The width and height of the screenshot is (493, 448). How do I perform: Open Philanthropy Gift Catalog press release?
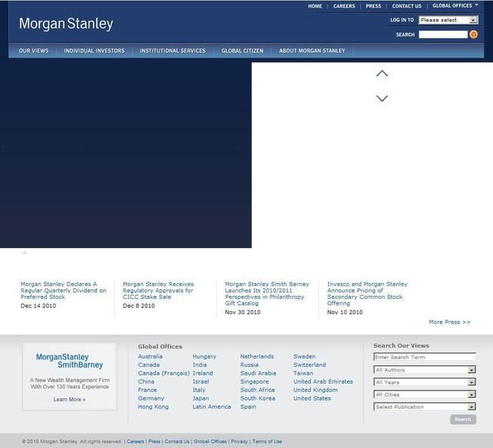coord(267,294)
